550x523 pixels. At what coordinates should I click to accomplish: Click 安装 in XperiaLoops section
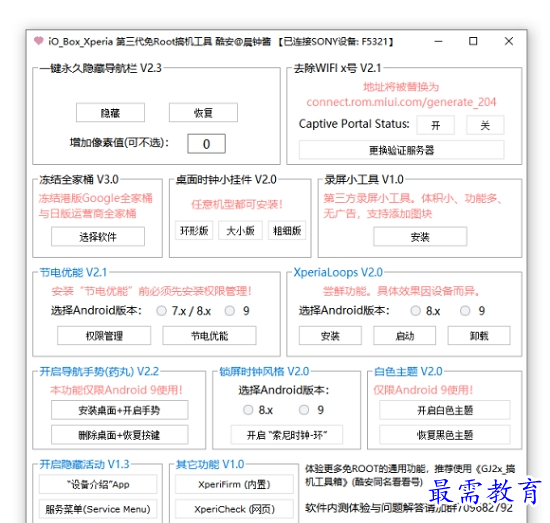(330, 336)
